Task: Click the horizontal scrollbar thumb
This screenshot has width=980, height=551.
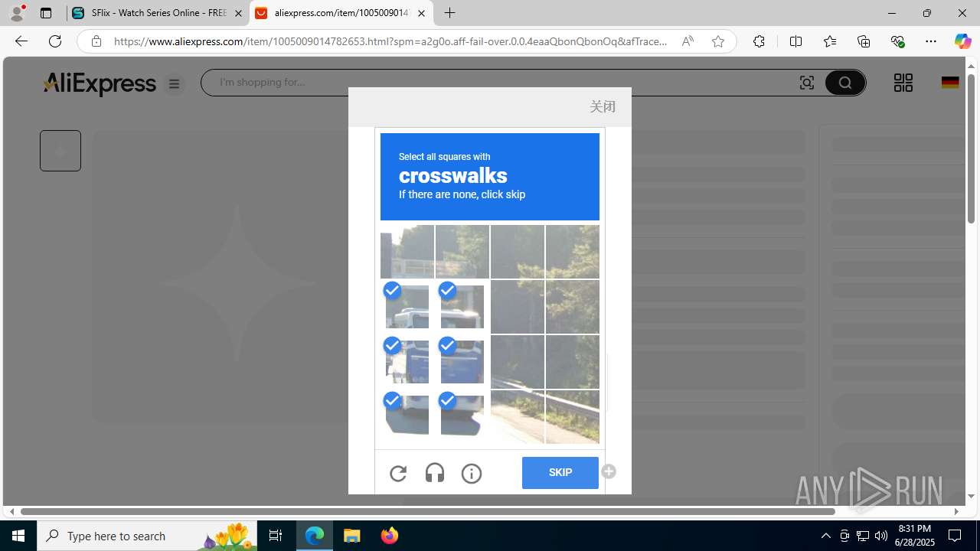Action: point(427,511)
